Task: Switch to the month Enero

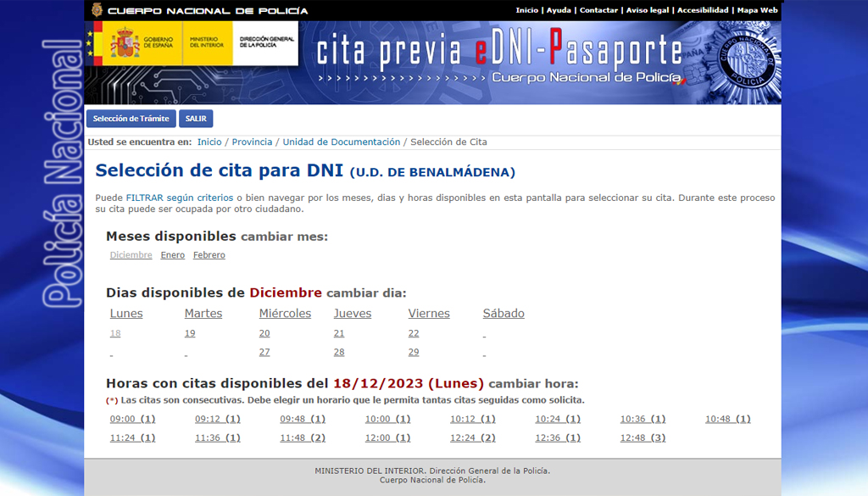Action: tap(173, 254)
